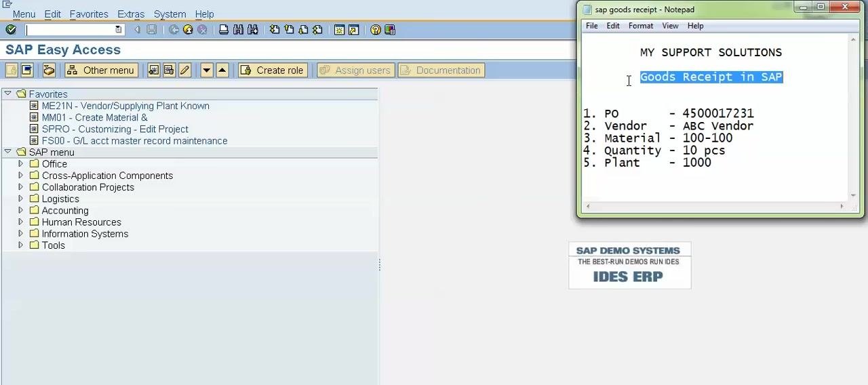Move favorite down with down-arrow icon
This screenshot has height=385, width=868.
[x=207, y=70]
